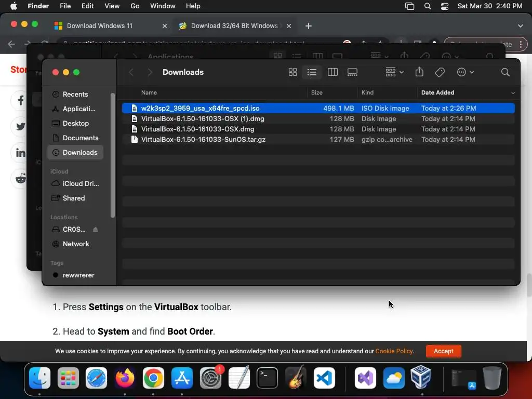This screenshot has height=399, width=532.
Task: Open the Help menu
Action: point(193,6)
